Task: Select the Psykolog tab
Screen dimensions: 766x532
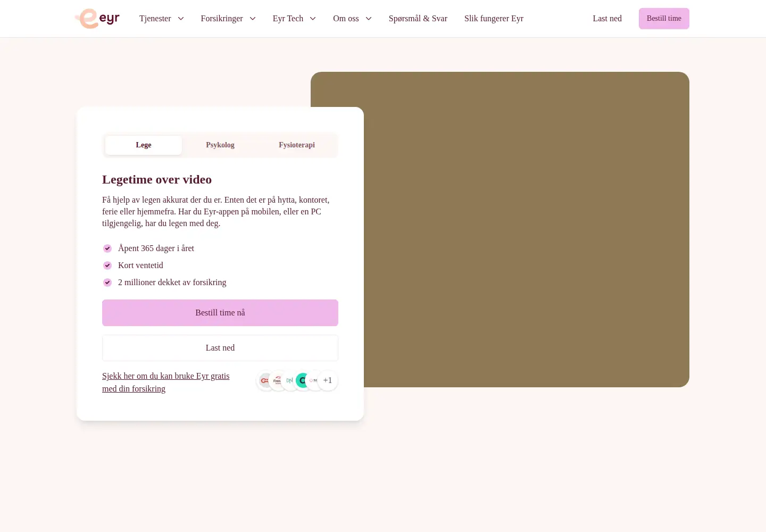Action: 220,145
